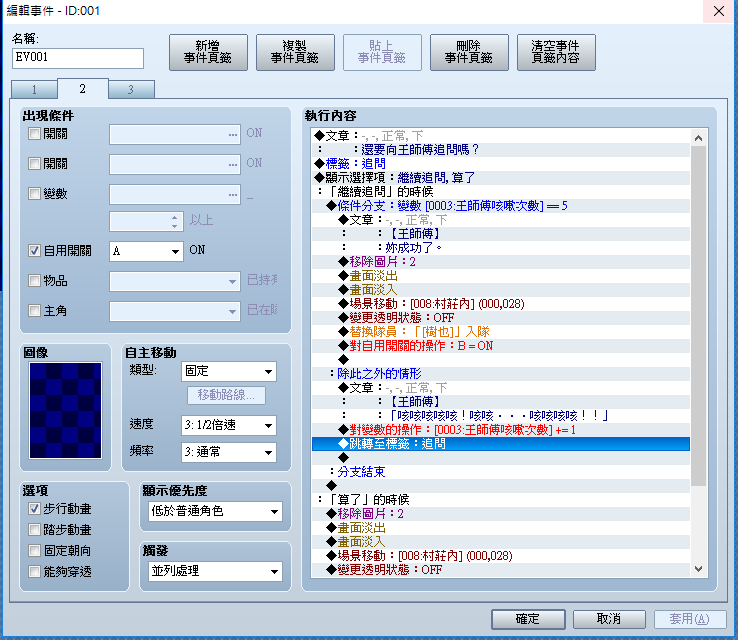The height and width of the screenshot is (640, 738).
Task: Click the stepper arrows next to 以上
Action: tap(175, 222)
